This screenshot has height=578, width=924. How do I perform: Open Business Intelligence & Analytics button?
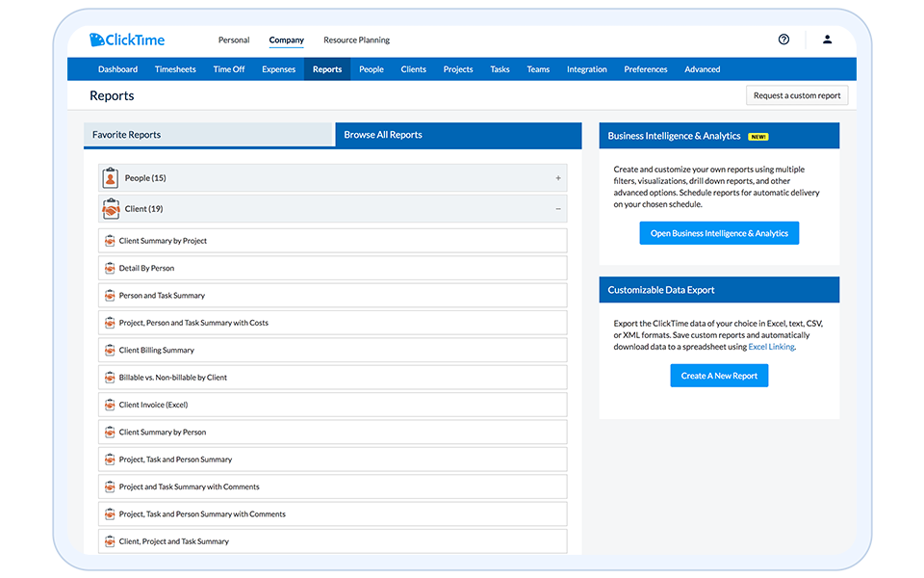point(719,233)
